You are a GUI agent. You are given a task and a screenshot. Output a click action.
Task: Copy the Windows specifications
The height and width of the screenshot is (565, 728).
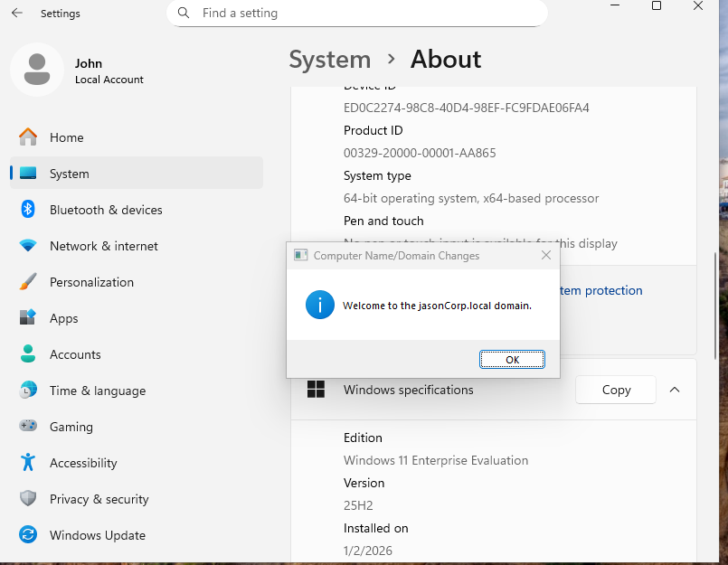coord(616,390)
